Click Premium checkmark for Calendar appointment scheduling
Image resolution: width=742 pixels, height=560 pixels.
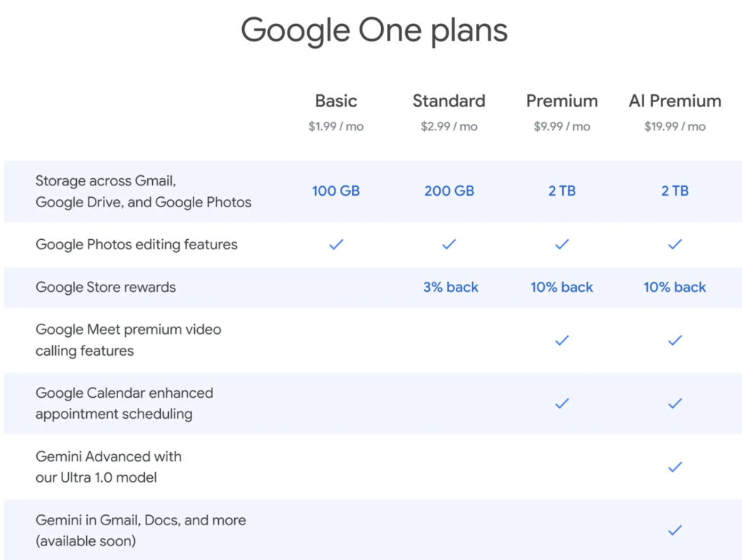click(562, 404)
